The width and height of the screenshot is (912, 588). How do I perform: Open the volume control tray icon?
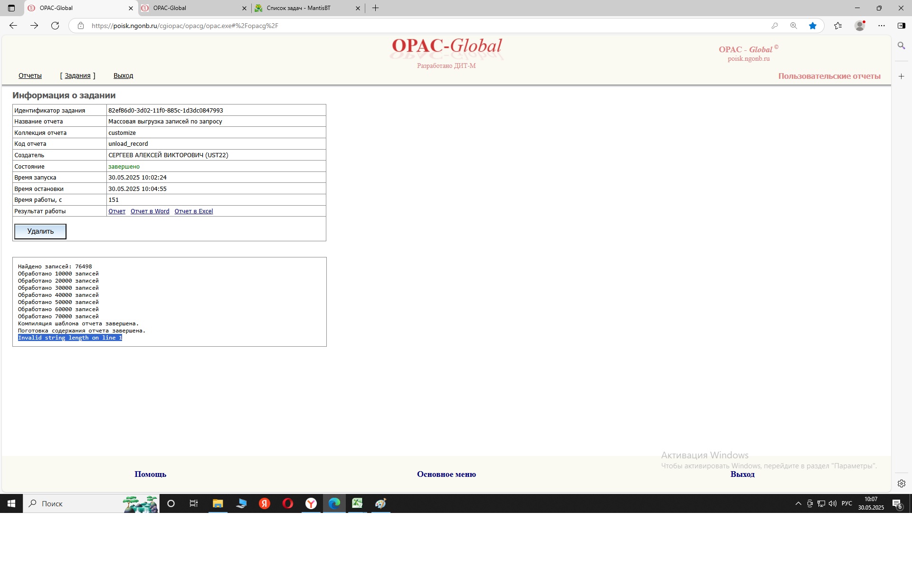[833, 503]
